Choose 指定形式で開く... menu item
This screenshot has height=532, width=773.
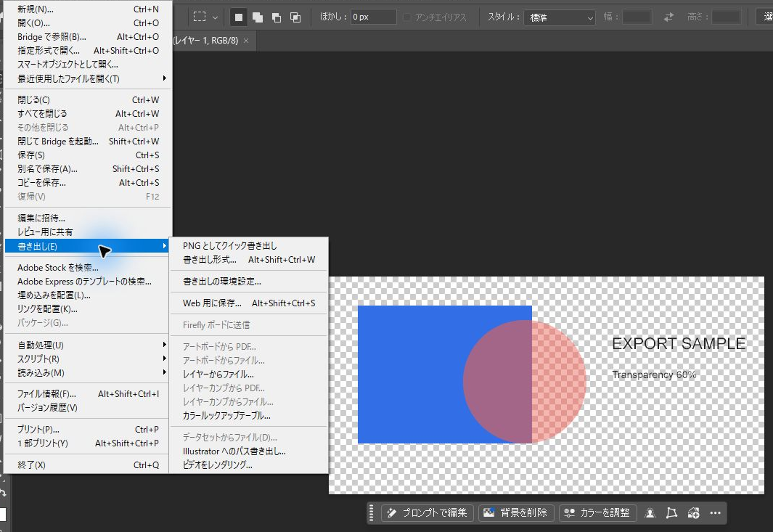tap(88, 50)
